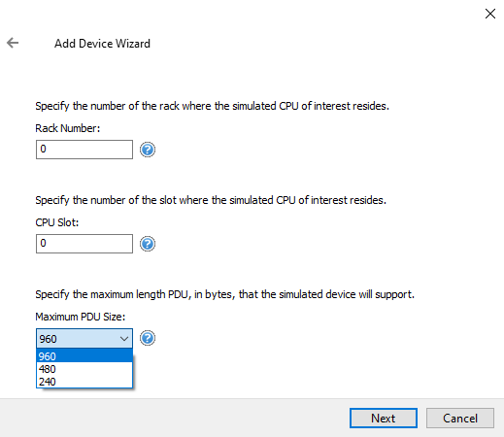Open help for the CPU Slot field
This screenshot has height=437, width=504.
pos(148,244)
